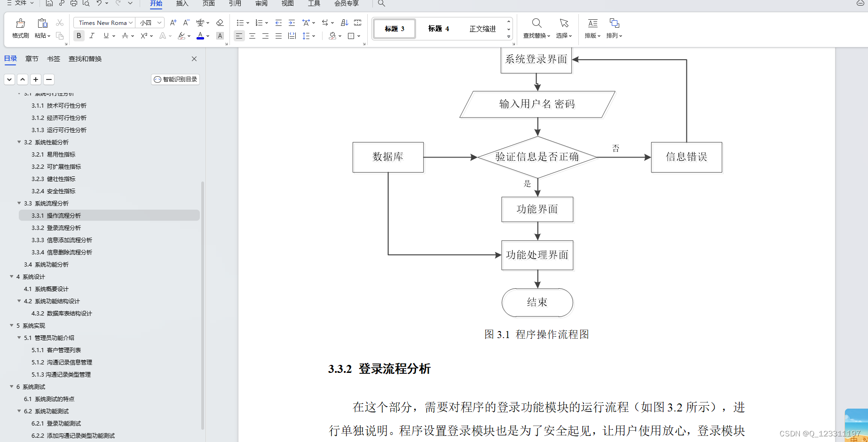Toggle character shading A button
Image resolution: width=868 pixels, height=442 pixels.
[x=220, y=36]
